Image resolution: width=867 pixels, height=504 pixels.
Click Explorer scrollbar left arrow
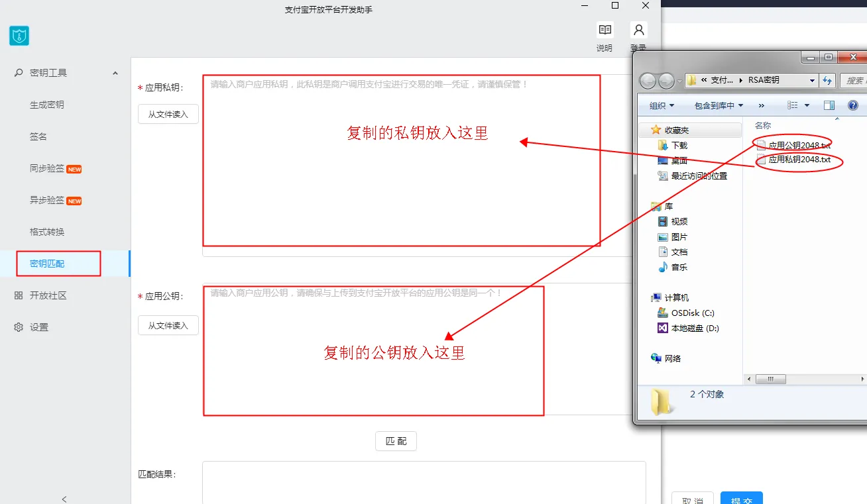coord(750,379)
